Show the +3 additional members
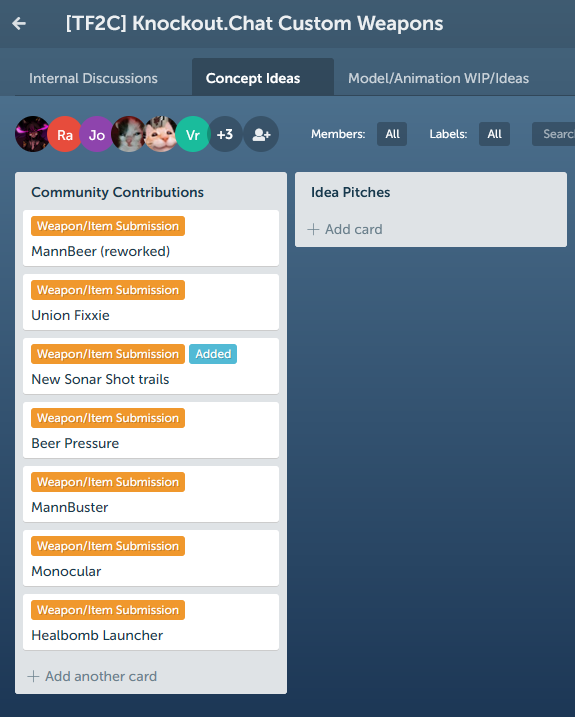The image size is (575, 717). click(x=225, y=134)
